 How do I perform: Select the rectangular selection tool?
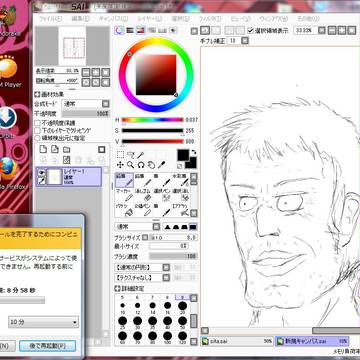pos(120,154)
